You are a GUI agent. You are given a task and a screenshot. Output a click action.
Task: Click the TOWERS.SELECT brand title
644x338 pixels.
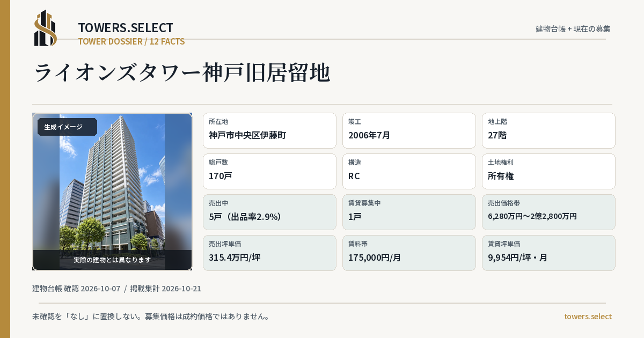[126, 28]
